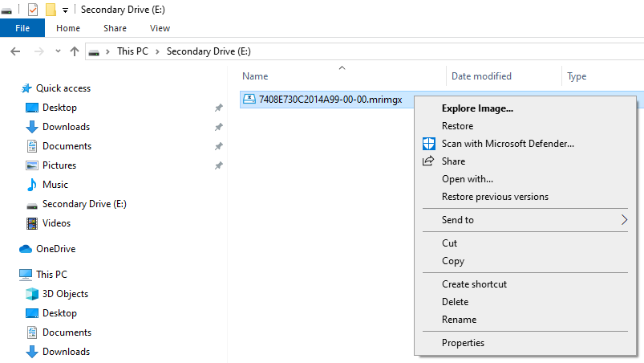Go up one folder level arrow
Screen dimensions: 644x363
pyautogui.click(x=75, y=51)
